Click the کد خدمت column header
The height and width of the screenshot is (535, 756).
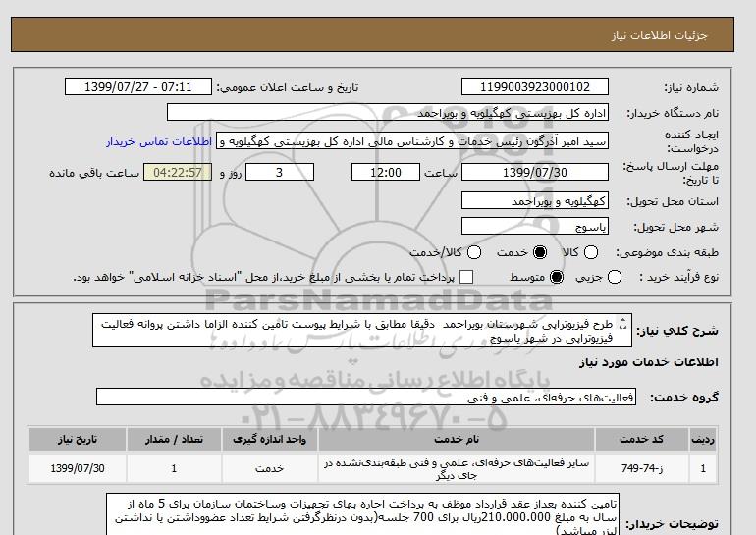[x=642, y=439]
